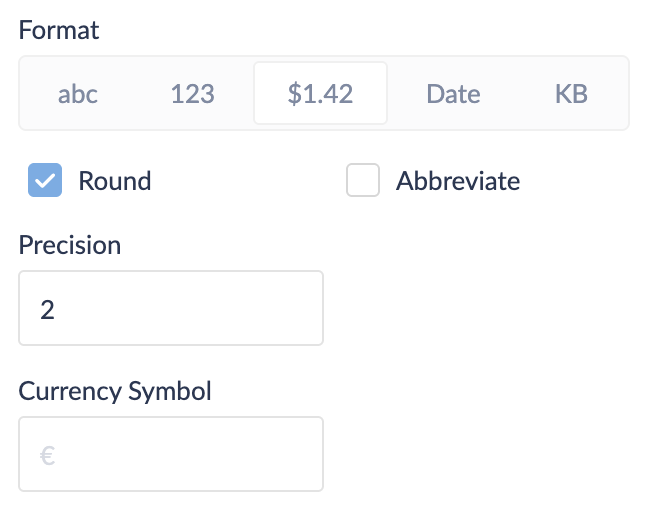Screen dimensions: 646x512
Task: Click the right end of the Precision field
Action: point(305,308)
